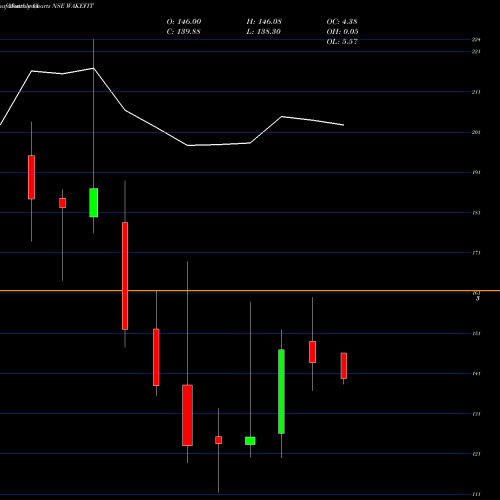This screenshot has height=500, width=500.
Task: Click the tall green candle rising from 126 to 147
Action: 281,392
